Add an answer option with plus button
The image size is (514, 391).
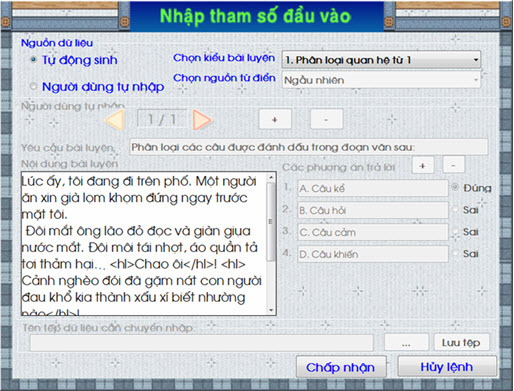coord(423,165)
